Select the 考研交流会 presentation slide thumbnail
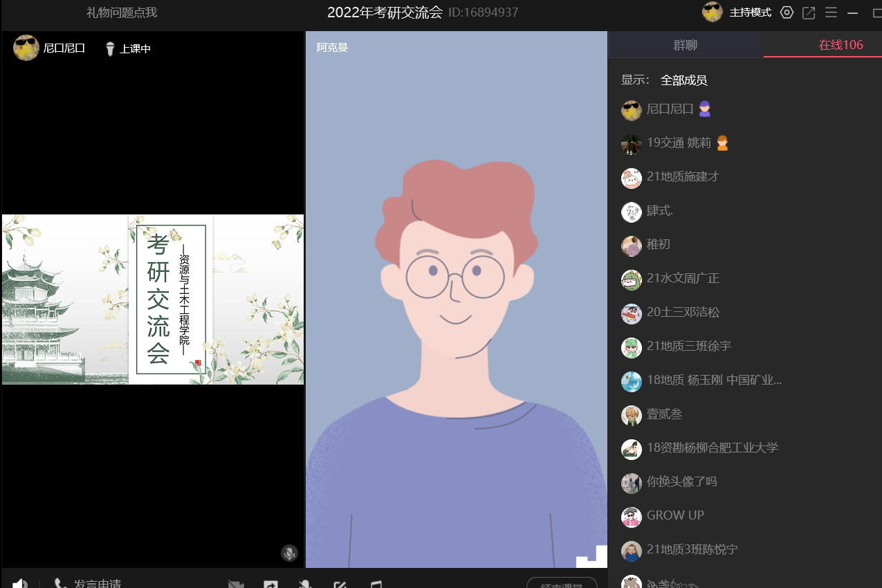 (x=153, y=299)
